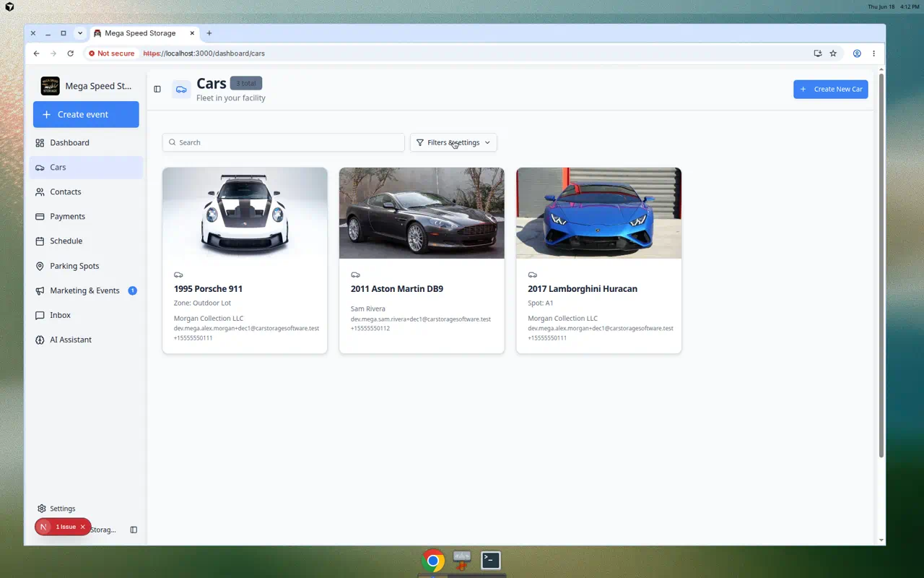Click Lamborghini owner Morgan Collection LLC
Image resolution: width=924 pixels, height=578 pixels.
point(562,318)
